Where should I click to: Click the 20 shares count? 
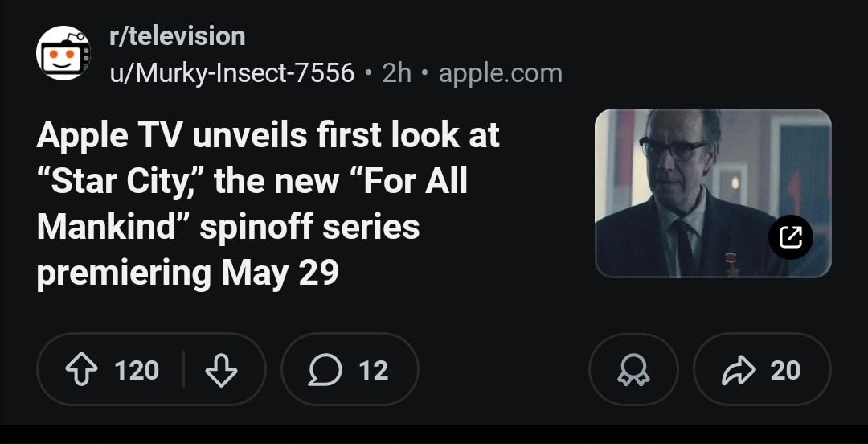coord(785,370)
